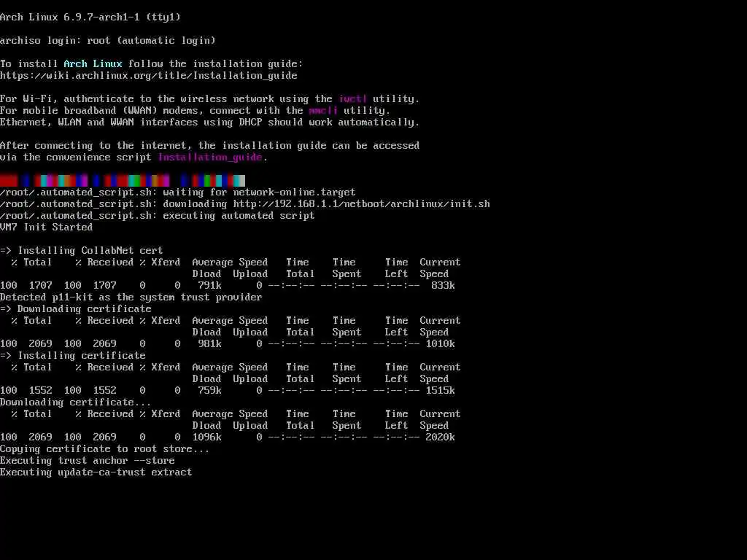Image resolution: width=747 pixels, height=560 pixels.
Task: Click the colored pixel bar above script output
Action: [123, 181]
